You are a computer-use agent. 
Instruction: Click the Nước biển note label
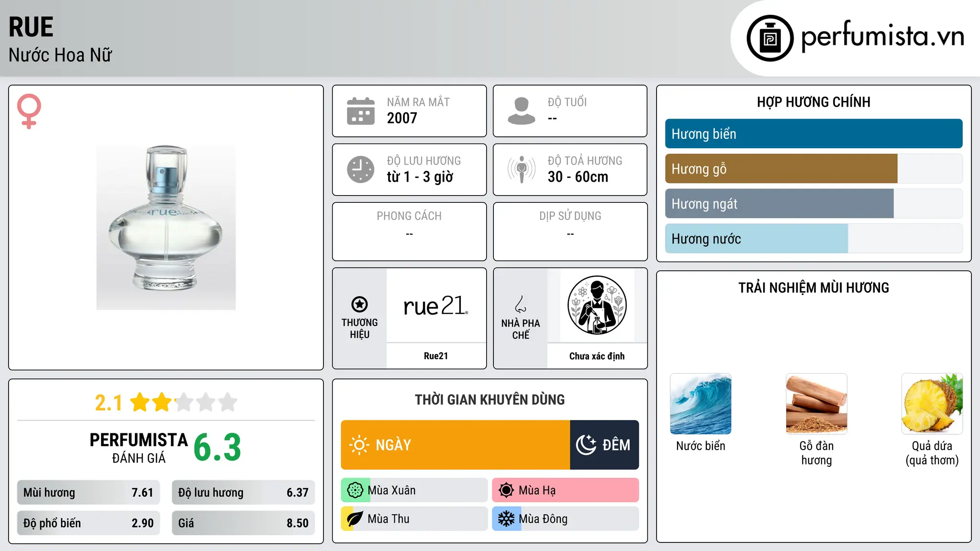click(x=701, y=446)
